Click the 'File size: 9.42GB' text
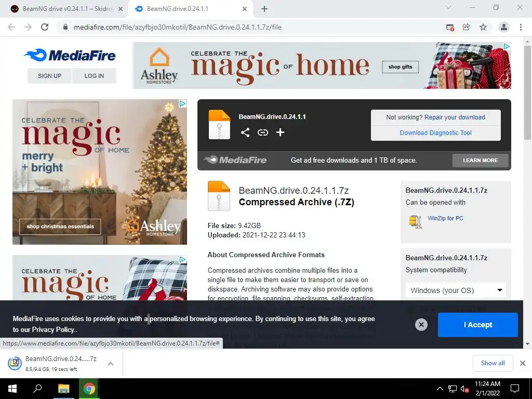This screenshot has height=399, width=532. tap(234, 225)
